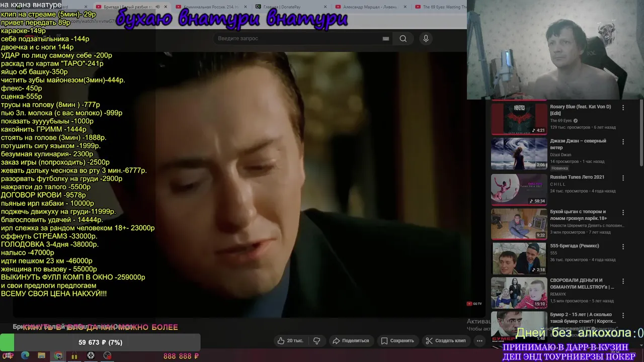Screen dimensions: 644x362
Task: Close the Александр Маршал tab
Action: point(406,7)
